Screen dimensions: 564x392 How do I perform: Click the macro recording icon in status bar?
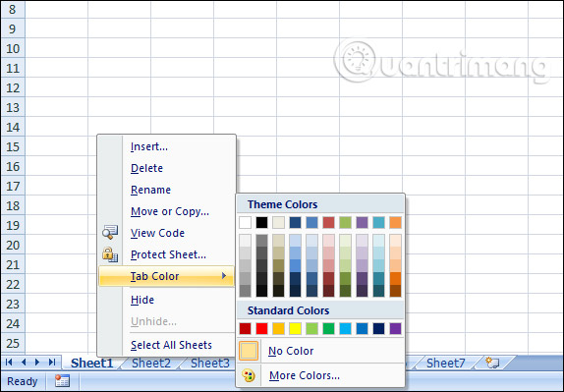coord(62,381)
